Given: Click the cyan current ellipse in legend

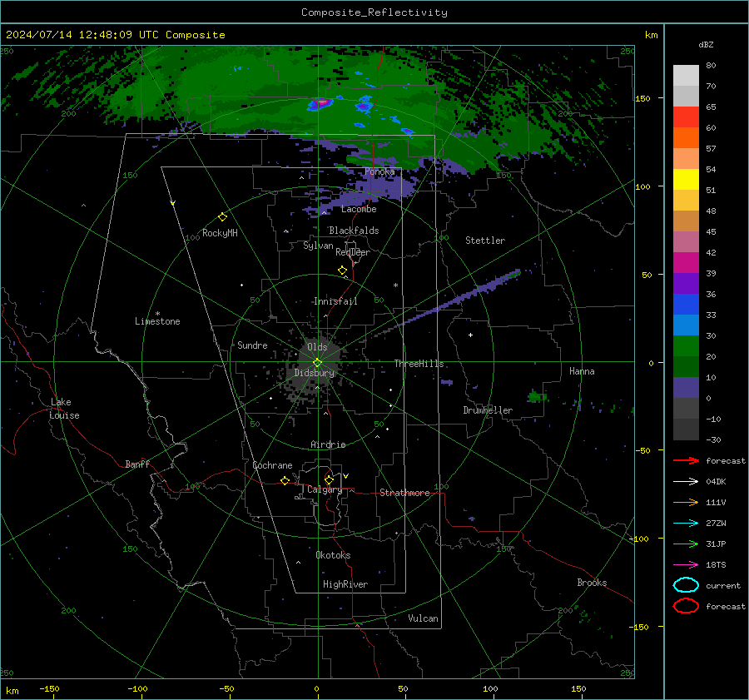Looking at the screenshot, I should tap(686, 585).
